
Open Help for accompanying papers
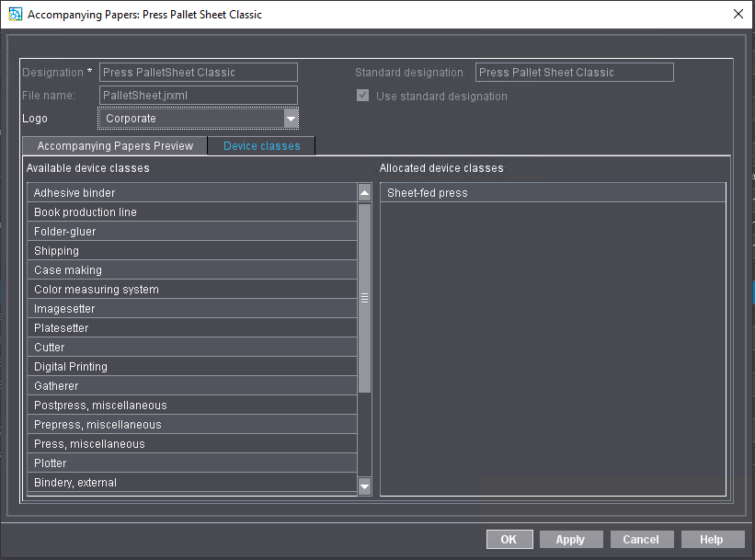click(713, 539)
